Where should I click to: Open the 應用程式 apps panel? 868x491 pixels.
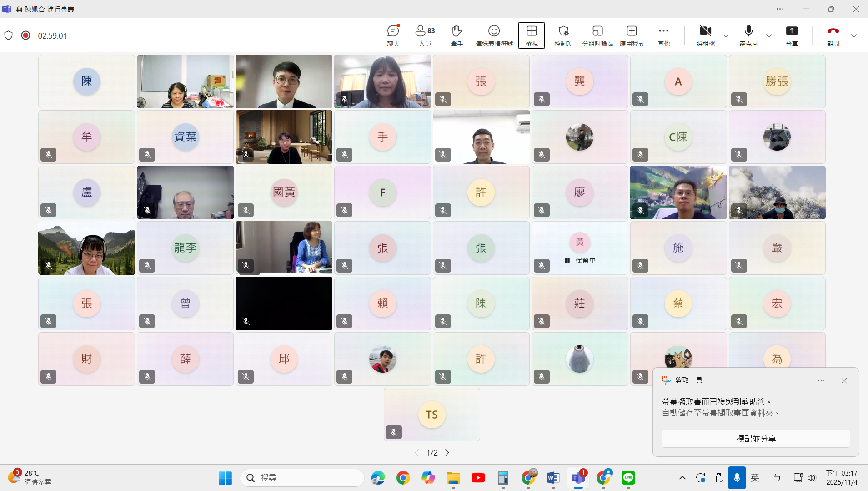point(632,35)
